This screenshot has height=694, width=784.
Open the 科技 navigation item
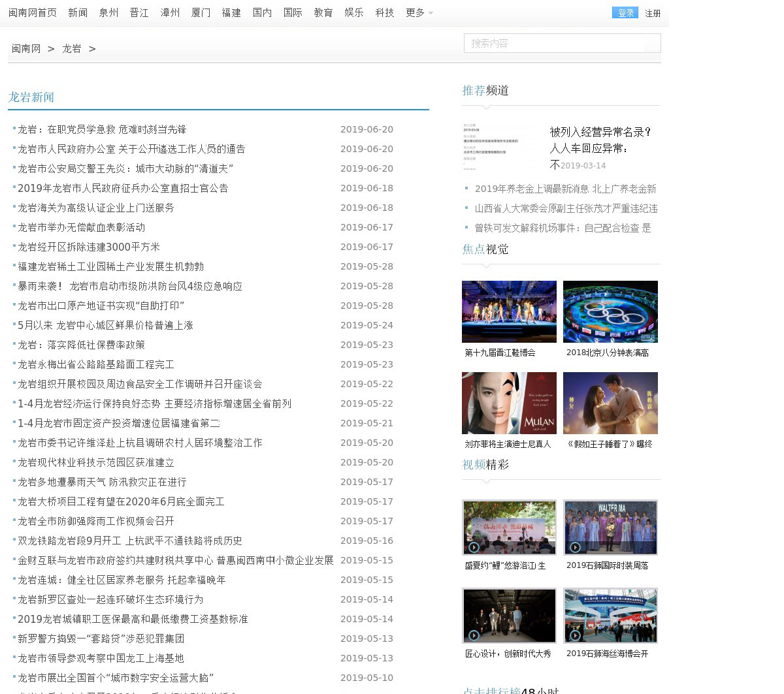(x=385, y=13)
